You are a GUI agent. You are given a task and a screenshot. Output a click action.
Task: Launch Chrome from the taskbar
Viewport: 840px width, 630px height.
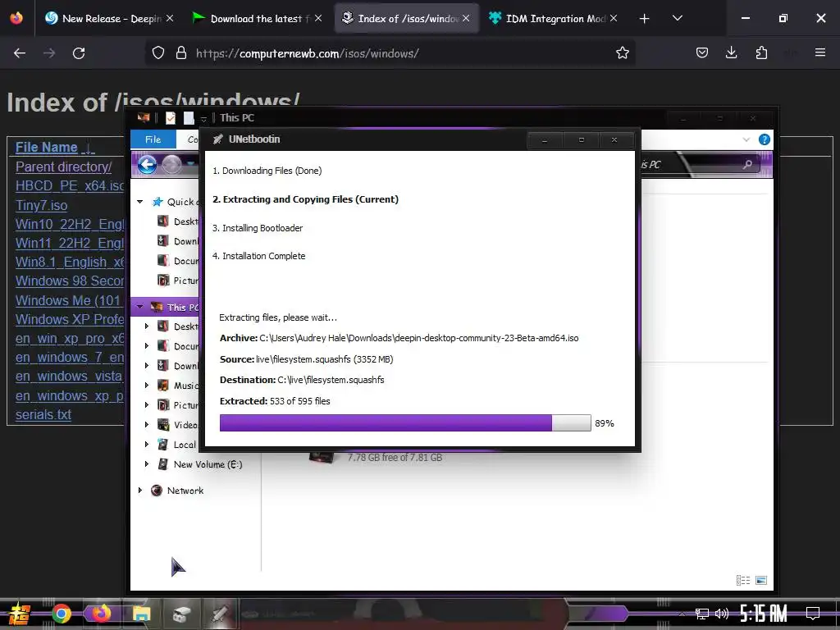61,614
